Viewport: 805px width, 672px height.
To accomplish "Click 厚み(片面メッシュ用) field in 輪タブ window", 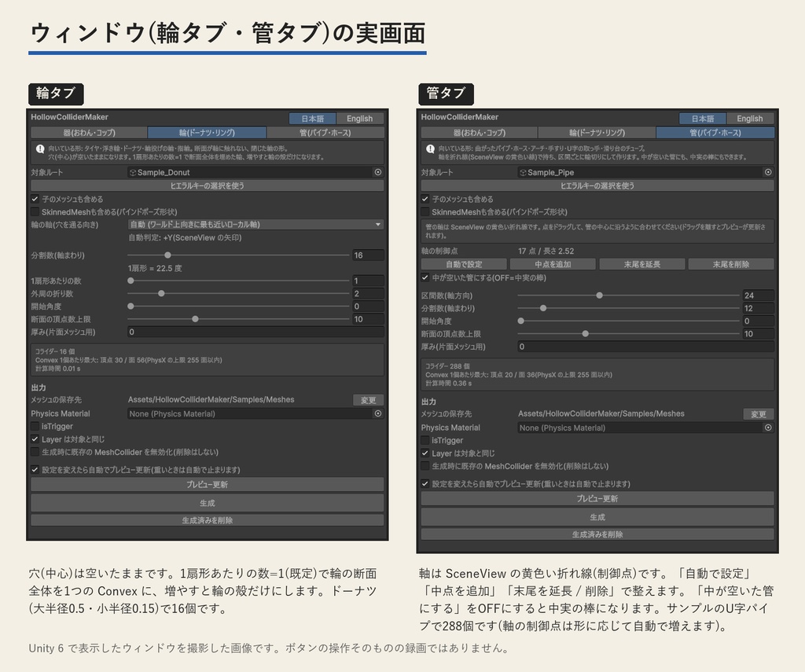I will 255,332.
